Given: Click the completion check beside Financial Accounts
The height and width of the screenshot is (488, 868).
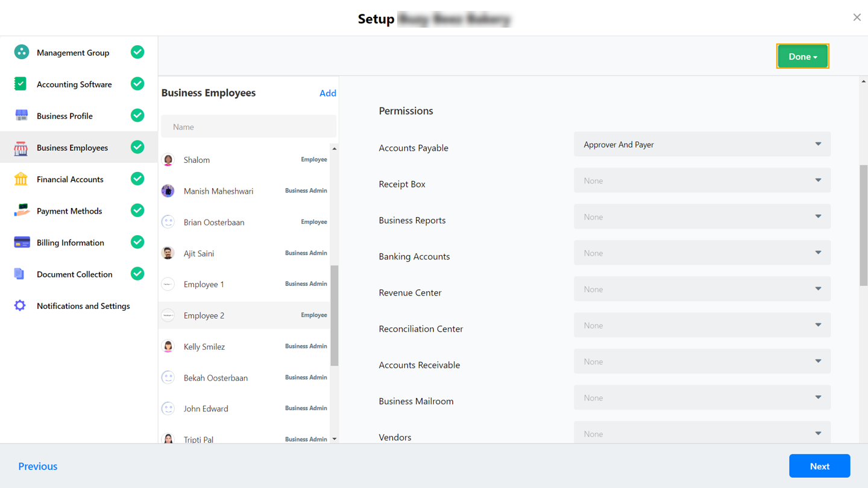Looking at the screenshot, I should pos(137,179).
